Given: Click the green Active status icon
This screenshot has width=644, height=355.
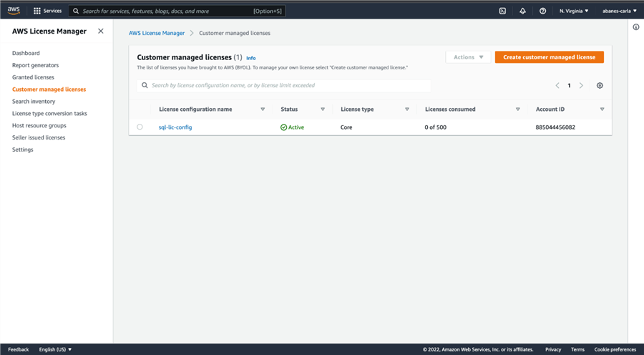Looking at the screenshot, I should [283, 127].
